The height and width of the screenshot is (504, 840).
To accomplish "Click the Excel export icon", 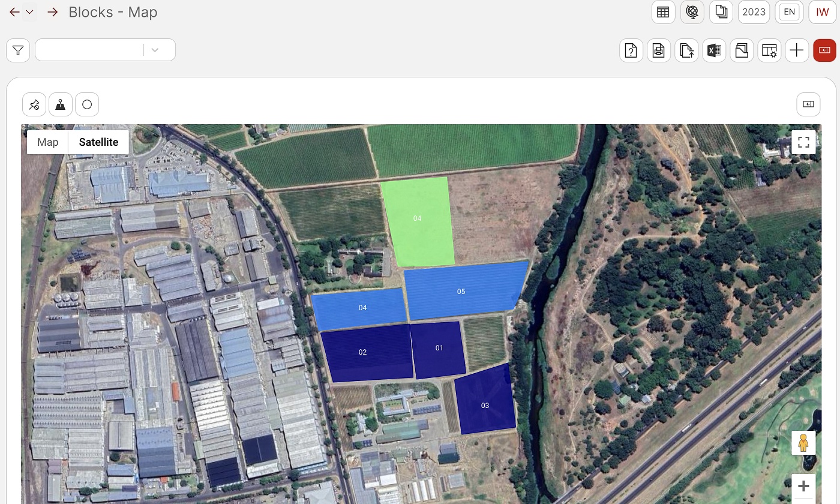I will click(714, 51).
